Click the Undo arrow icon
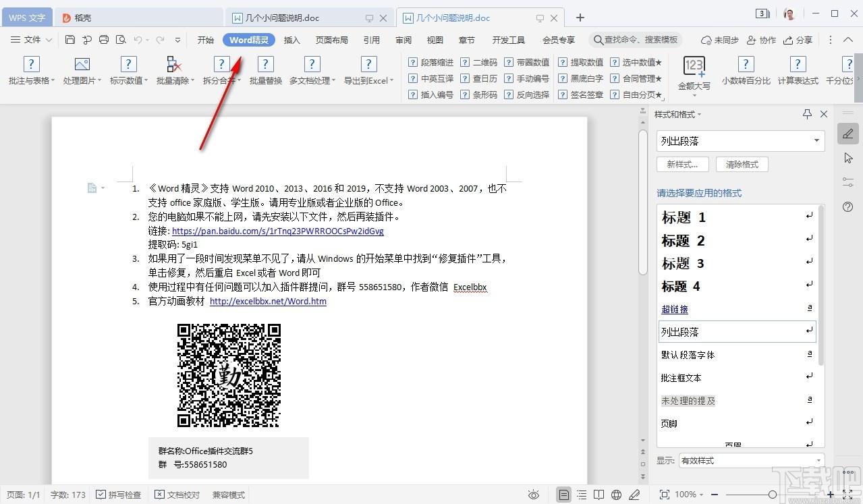This screenshot has height=504, width=863. tap(138, 40)
